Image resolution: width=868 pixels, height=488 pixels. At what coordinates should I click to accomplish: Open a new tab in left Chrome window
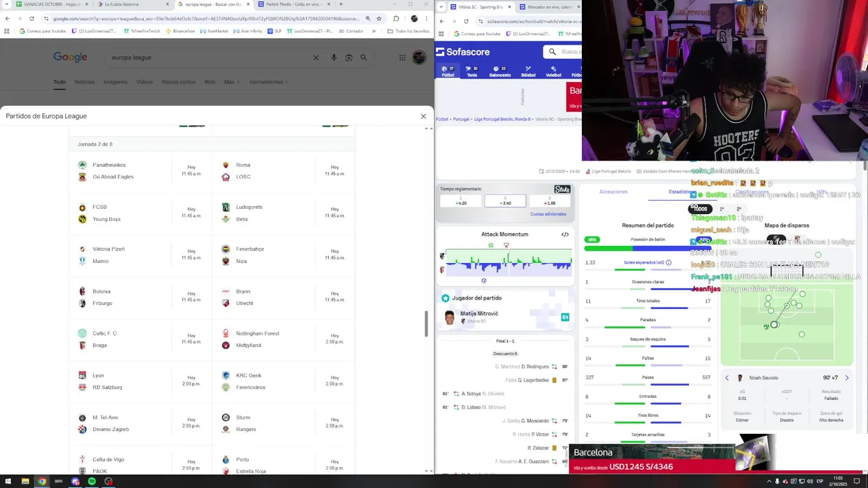(x=340, y=4)
